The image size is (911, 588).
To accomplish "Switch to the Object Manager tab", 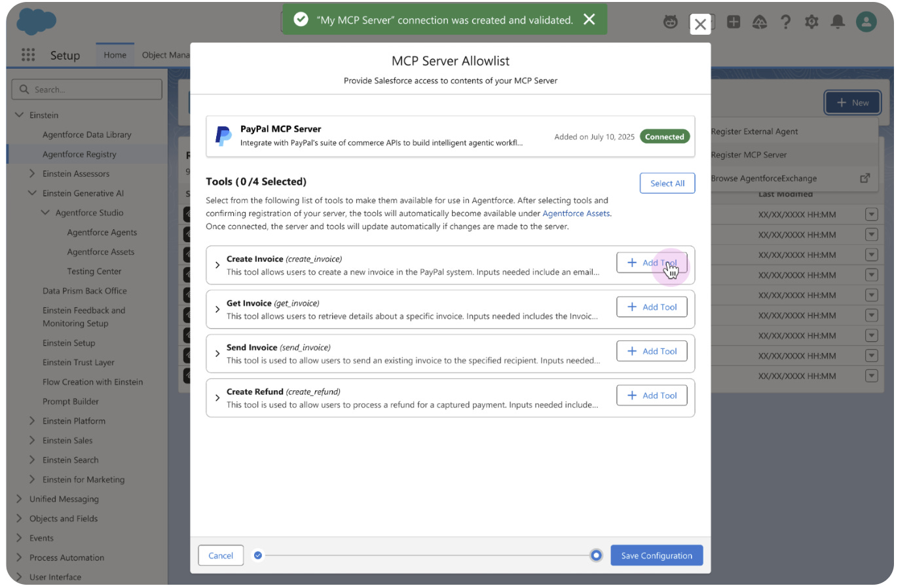I will pyautogui.click(x=166, y=55).
